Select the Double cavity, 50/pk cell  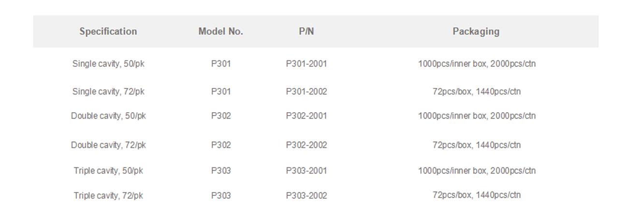[108, 116]
